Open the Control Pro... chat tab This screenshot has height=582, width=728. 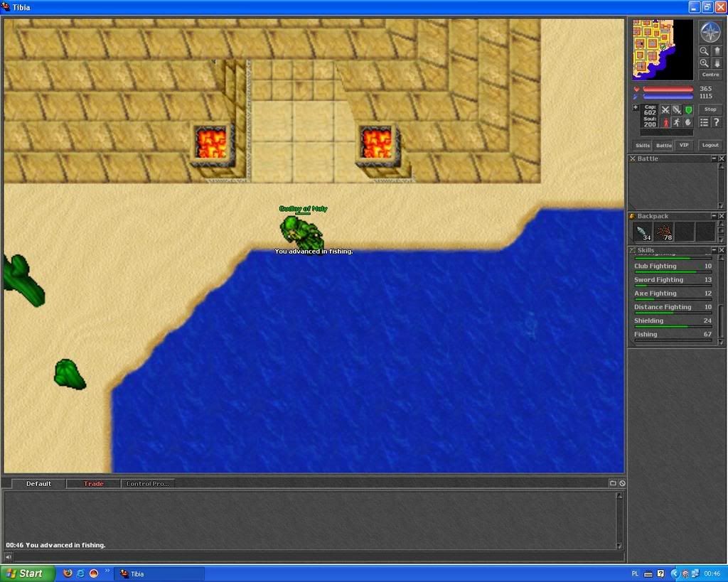pos(148,484)
